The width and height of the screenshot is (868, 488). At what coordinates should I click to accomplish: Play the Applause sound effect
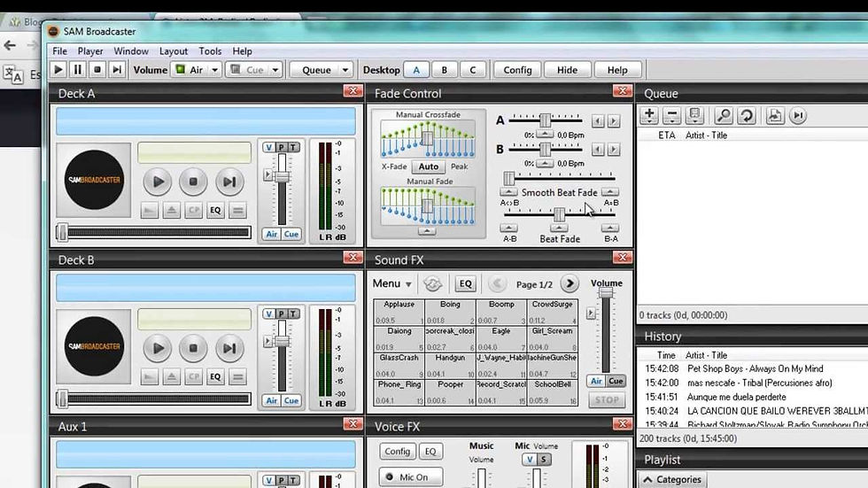pyautogui.click(x=399, y=313)
